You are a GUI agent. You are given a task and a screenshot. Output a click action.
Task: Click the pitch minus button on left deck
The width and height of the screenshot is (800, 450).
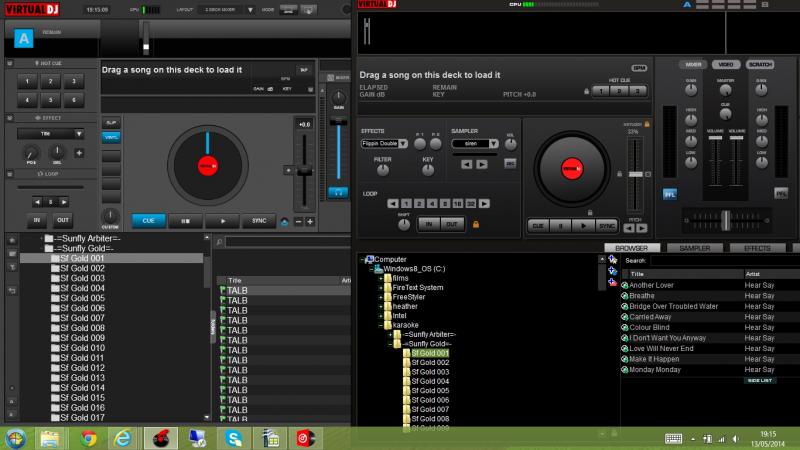pos(298,221)
